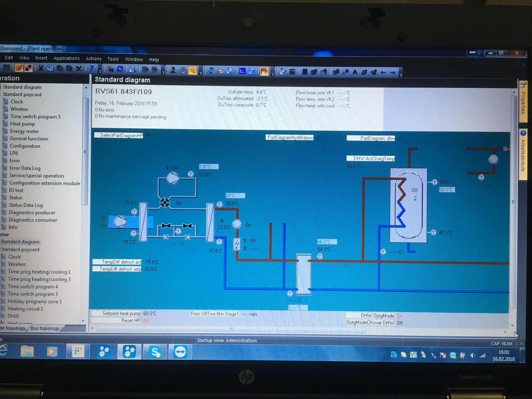Screen dimensions: 532x399
Task: Open the Edit menu
Action: [9, 58]
